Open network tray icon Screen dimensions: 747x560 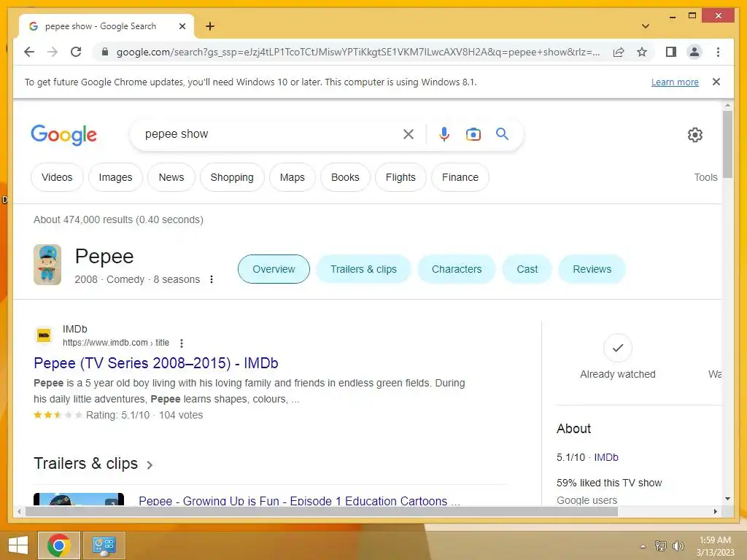pos(661,545)
